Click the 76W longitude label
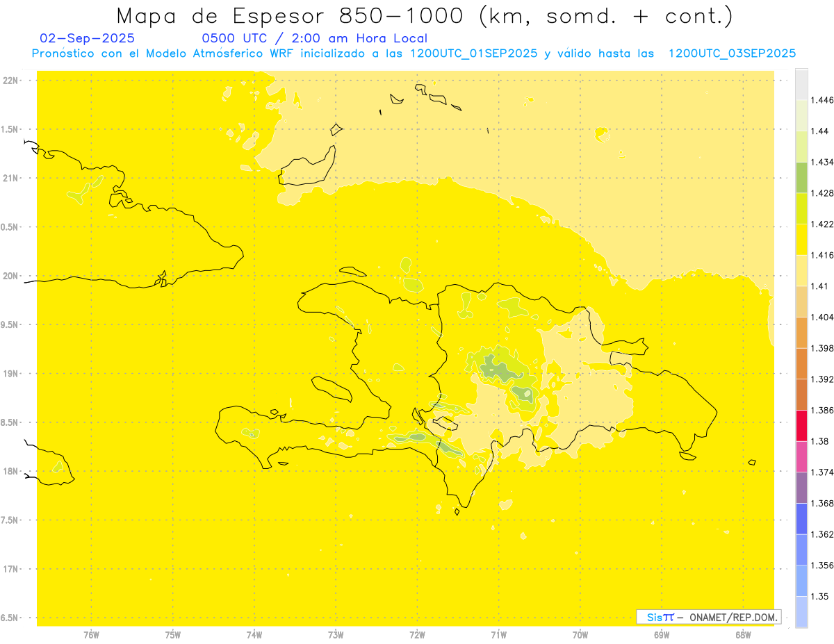This screenshot has height=644, width=834. coord(91,635)
